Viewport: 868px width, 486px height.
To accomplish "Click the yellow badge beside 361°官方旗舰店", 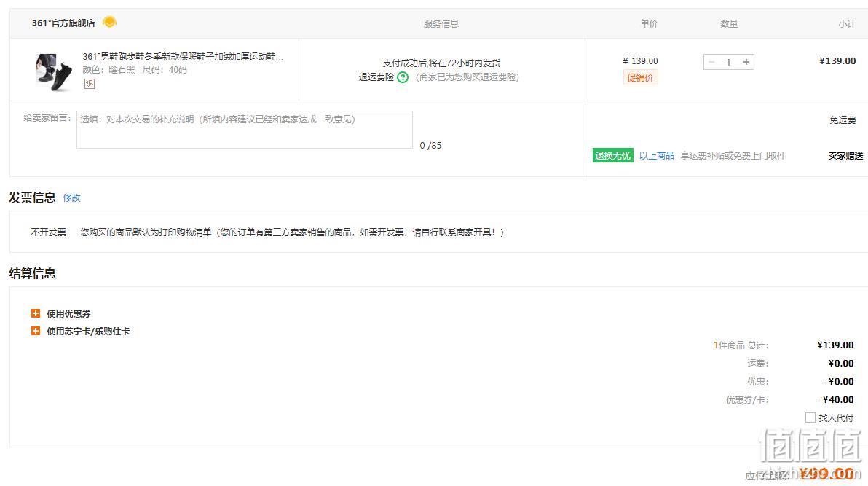I will click(110, 22).
